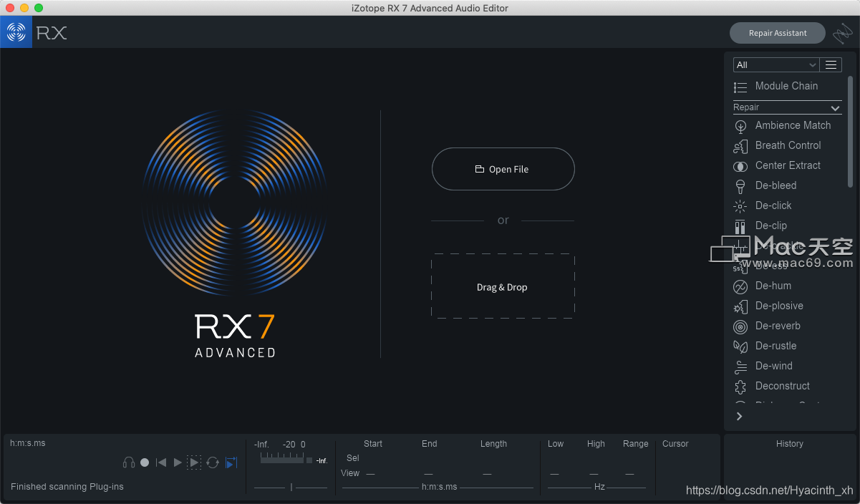Click the 'Finished scanning Plug-ins' status text

[67, 487]
